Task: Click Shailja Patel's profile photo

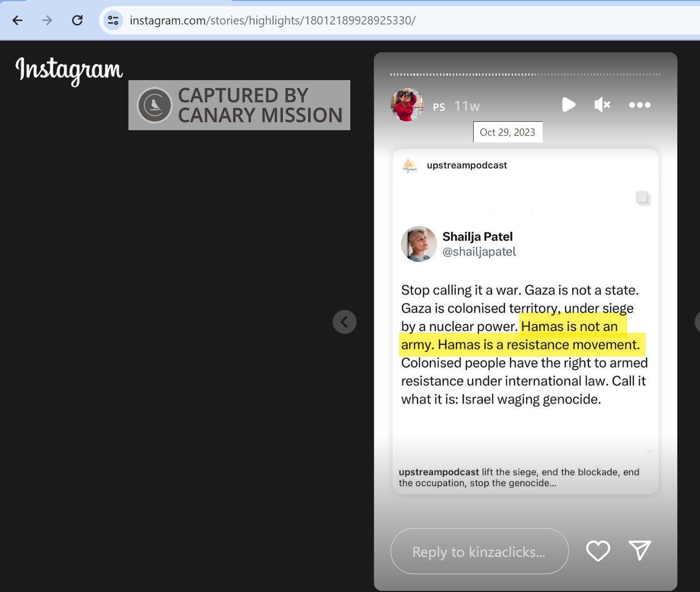Action: (x=419, y=244)
